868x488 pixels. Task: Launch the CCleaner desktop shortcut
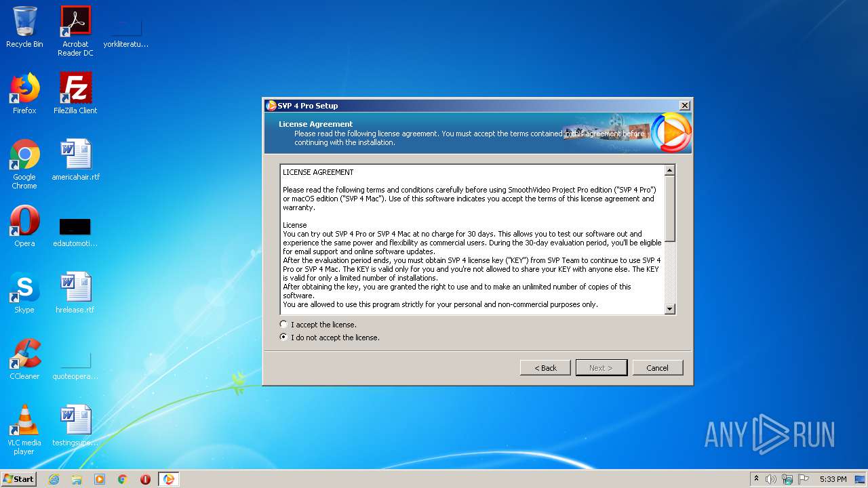tap(24, 359)
